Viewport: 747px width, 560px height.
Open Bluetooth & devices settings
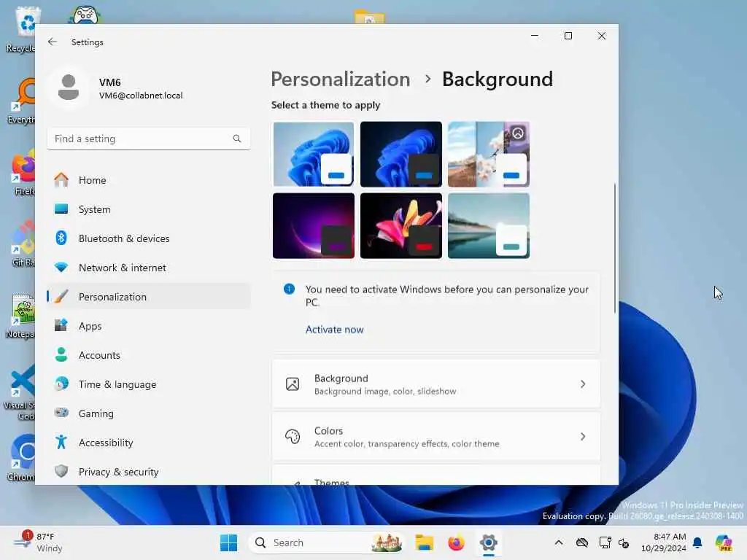click(149, 238)
